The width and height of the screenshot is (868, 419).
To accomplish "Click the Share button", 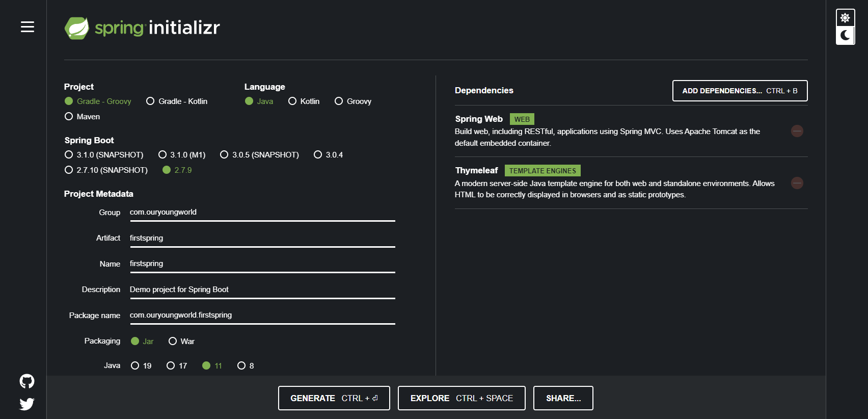I will 563,398.
